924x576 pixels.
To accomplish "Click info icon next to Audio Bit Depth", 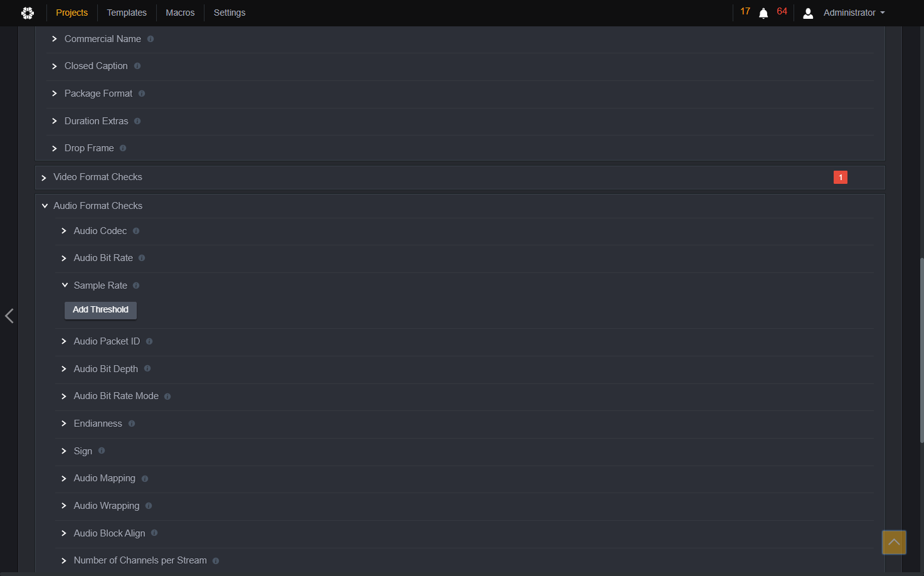I will 147,368.
